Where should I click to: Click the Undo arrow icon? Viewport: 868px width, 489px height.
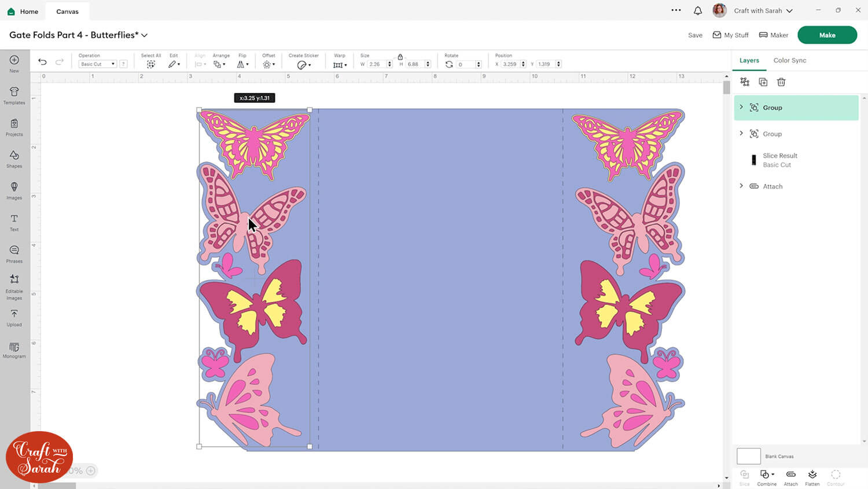pyautogui.click(x=42, y=62)
